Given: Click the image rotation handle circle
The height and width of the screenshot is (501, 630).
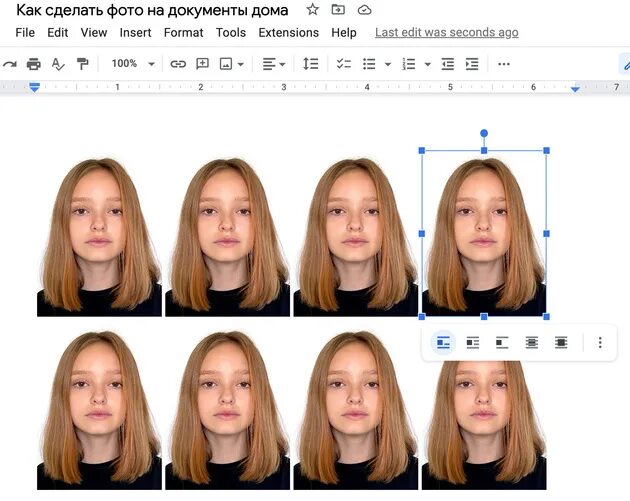Looking at the screenshot, I should click(484, 133).
